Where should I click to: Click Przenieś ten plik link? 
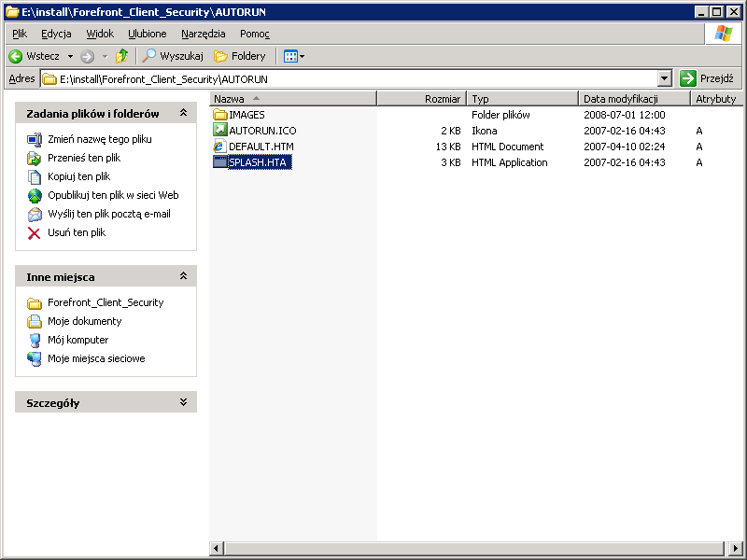84,158
